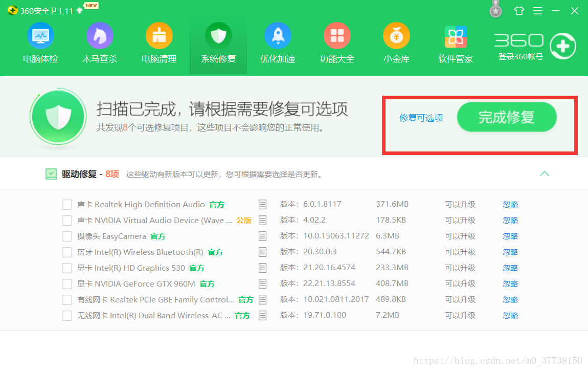588x371 pixels.
Task: Ignore the NVIDIA GeForce GTX 960M update
Action: [x=510, y=284]
